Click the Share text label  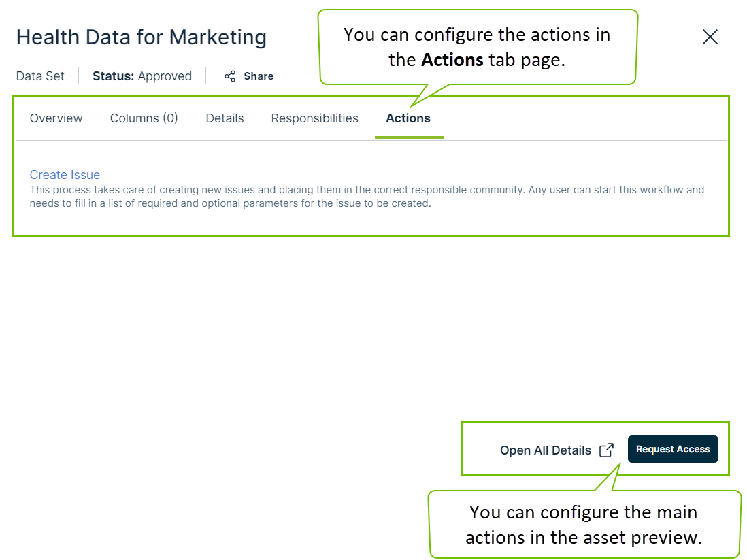pyautogui.click(x=259, y=76)
